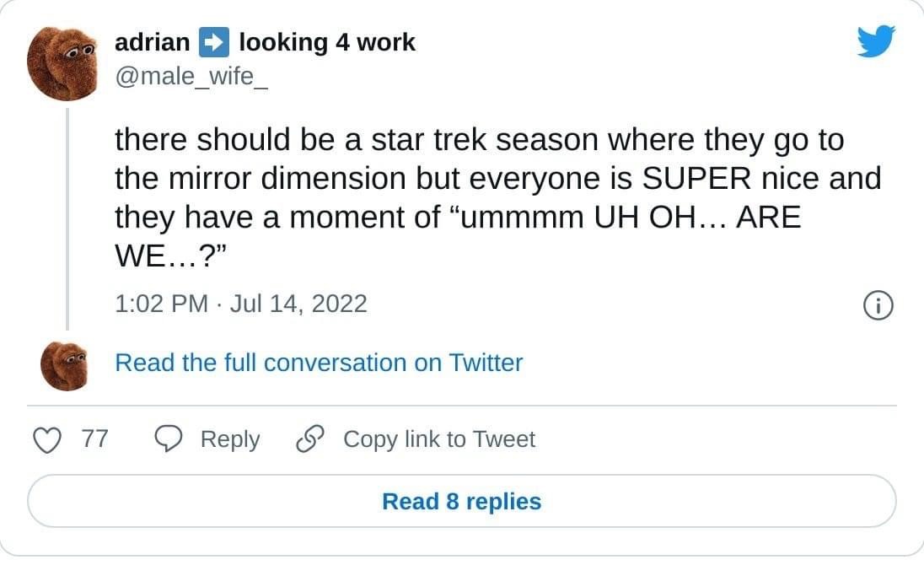This screenshot has height=565, width=924.
Task: Click small avatar beside conversation link
Action: pyautogui.click(x=65, y=366)
